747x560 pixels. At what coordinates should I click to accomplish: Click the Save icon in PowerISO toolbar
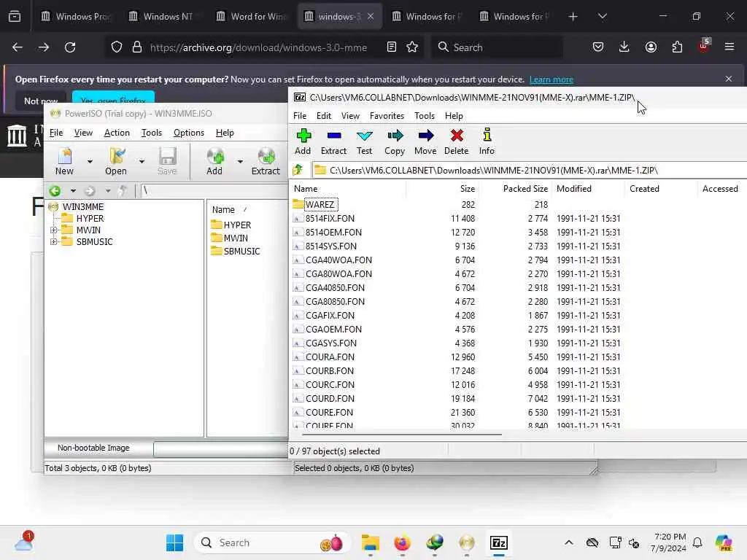[167, 156]
